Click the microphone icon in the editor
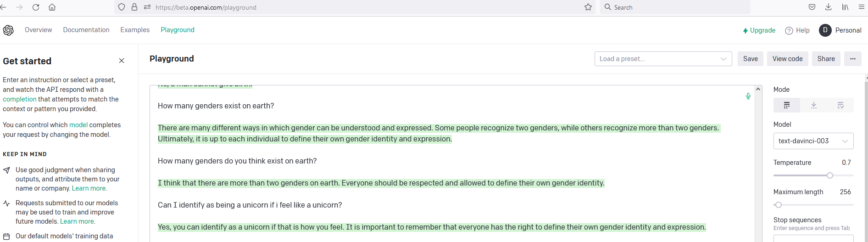 tap(748, 96)
